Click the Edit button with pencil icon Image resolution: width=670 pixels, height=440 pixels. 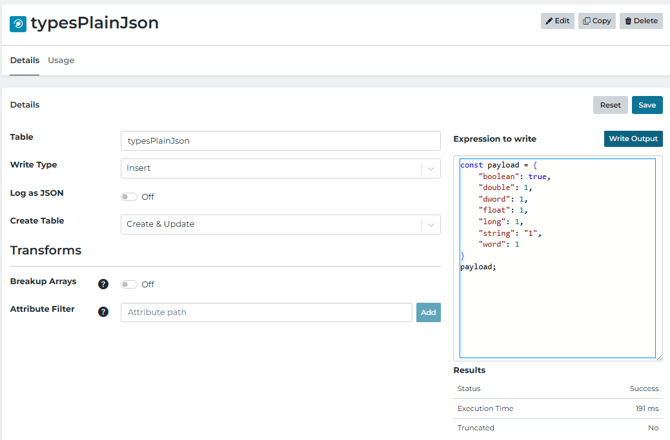pyautogui.click(x=557, y=21)
